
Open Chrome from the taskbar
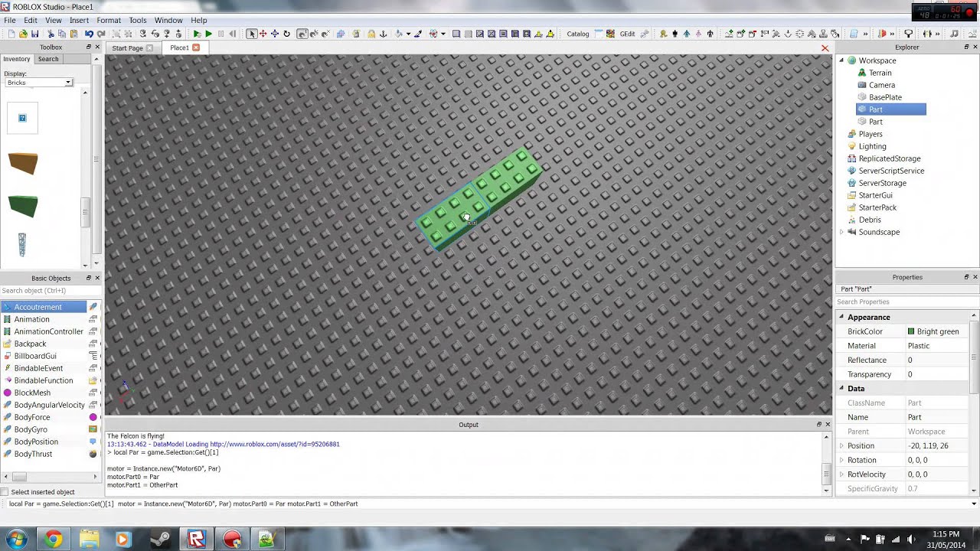[x=53, y=540]
